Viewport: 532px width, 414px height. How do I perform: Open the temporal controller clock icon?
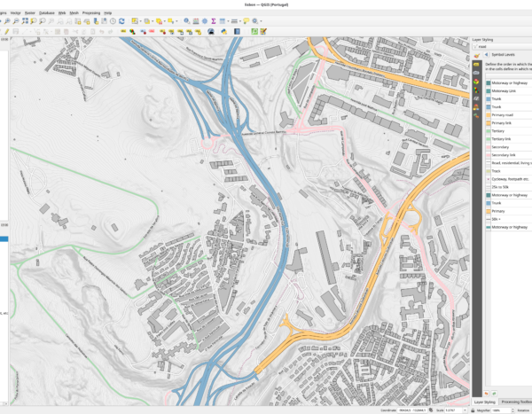[x=113, y=21]
